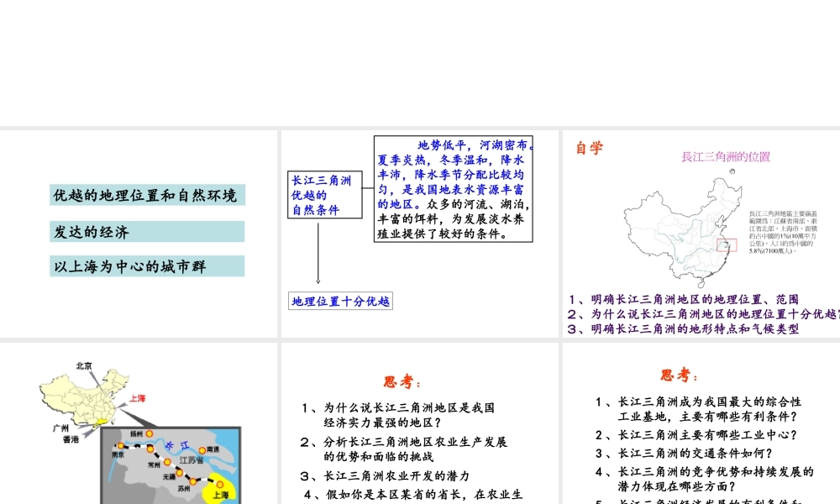Viewport: 840px width, 504px height.
Task: Click line 3、明确长江三角洲的地形特点和气候类型
Action: click(684, 328)
